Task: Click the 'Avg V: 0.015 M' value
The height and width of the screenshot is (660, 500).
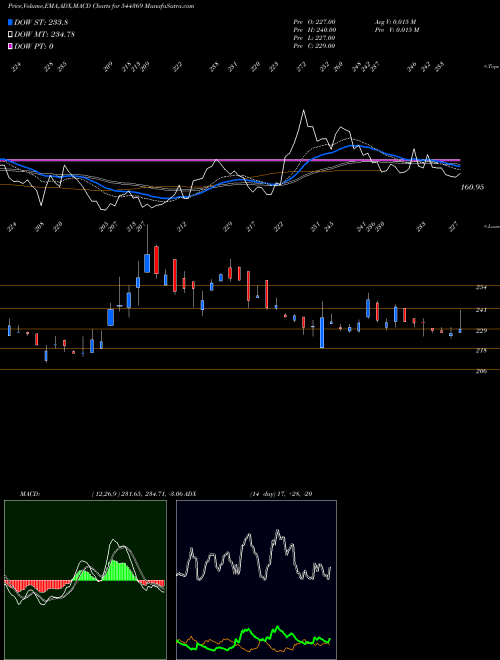Action: pos(395,22)
